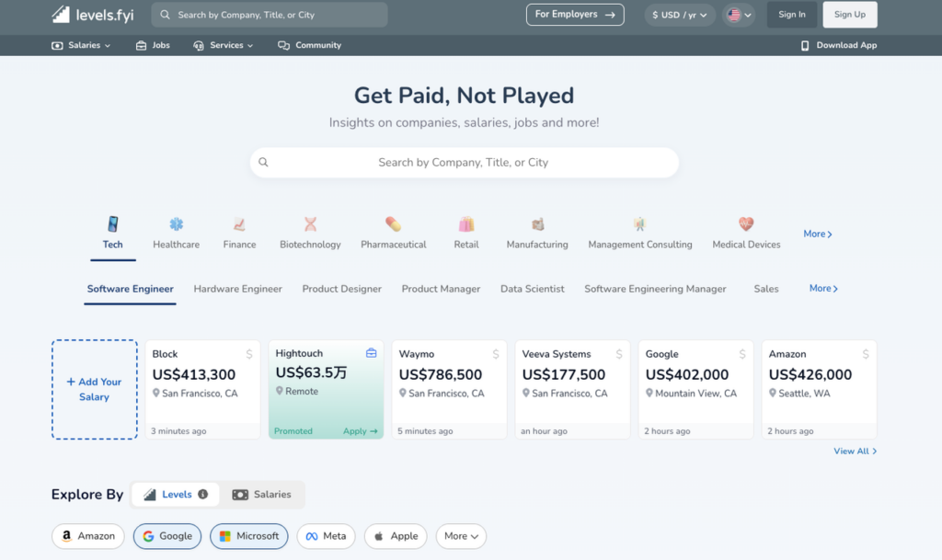
Task: Toggle Explore By to Levels view
Action: (175, 494)
